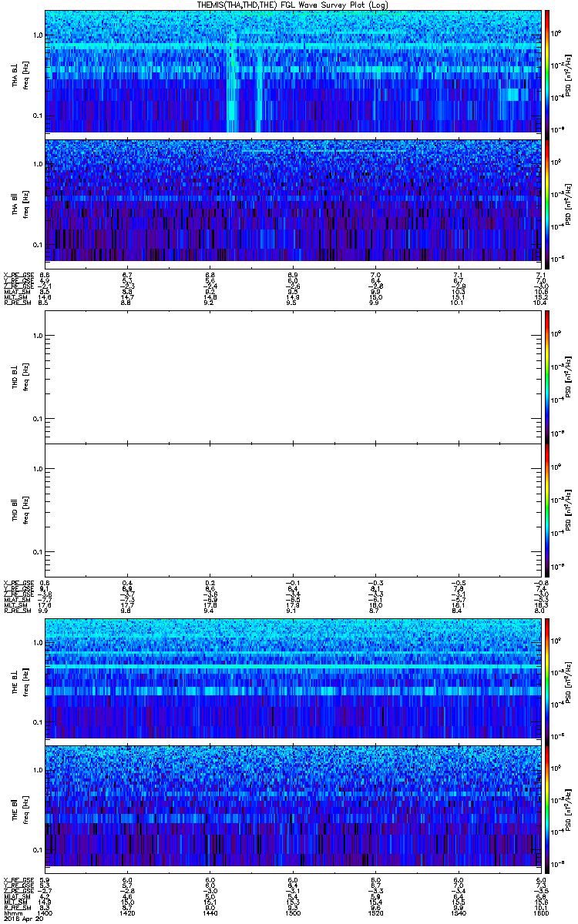
Task: Click the THD B∥ PSD color bar
Action: (547, 510)
